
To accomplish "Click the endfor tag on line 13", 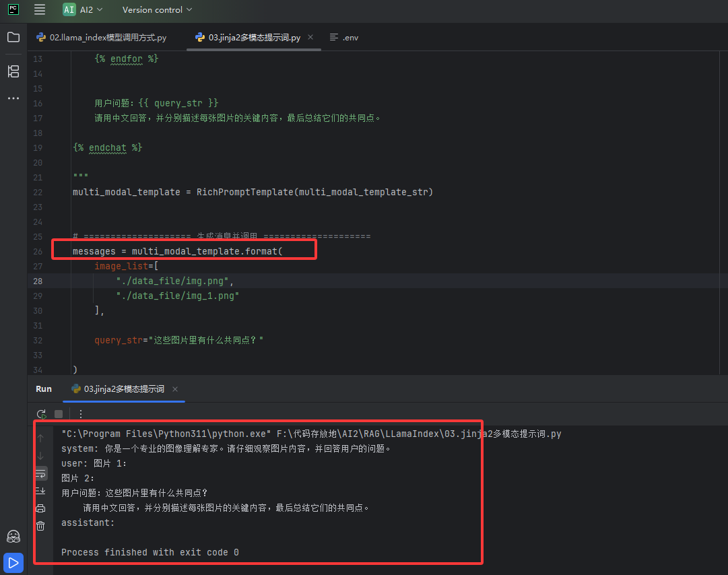I will pos(127,59).
